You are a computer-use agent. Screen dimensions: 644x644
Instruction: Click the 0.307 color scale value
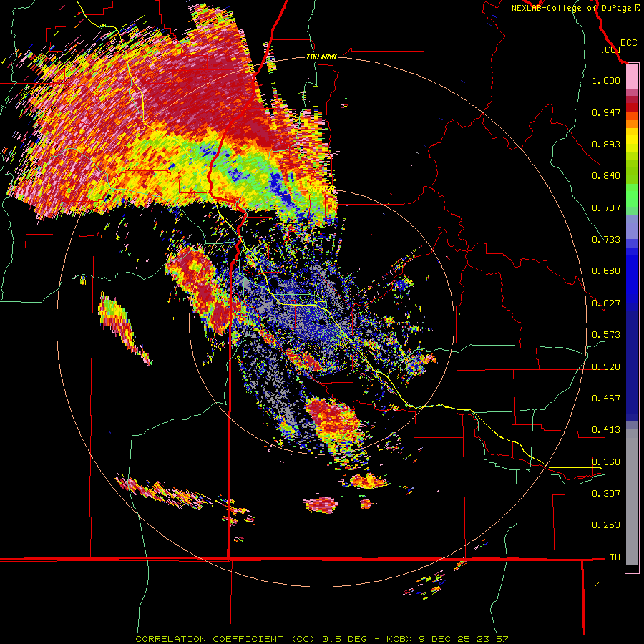click(x=606, y=493)
